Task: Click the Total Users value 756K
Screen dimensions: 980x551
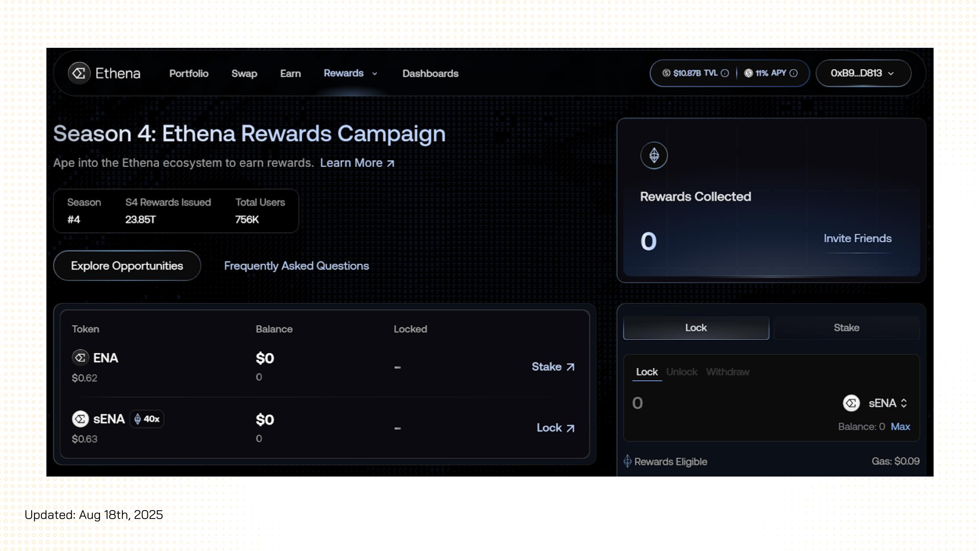Action: (x=247, y=219)
